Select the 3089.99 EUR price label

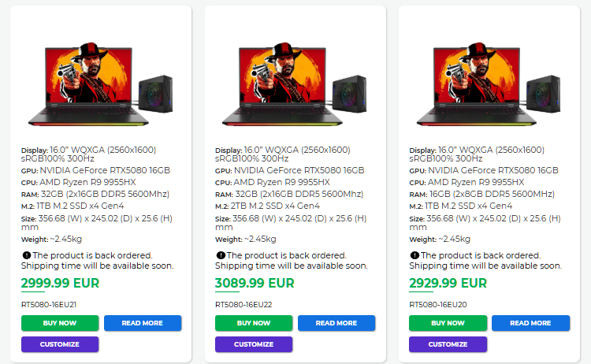point(255,283)
